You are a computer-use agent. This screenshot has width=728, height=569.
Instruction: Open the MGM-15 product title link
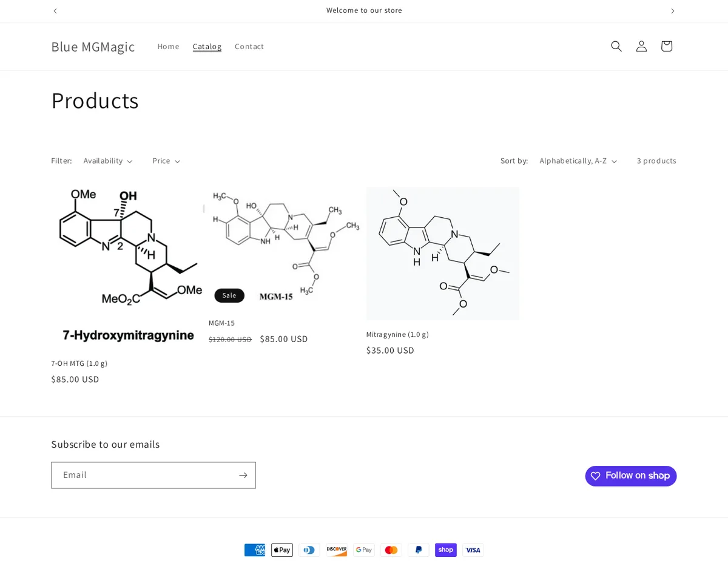coord(221,323)
